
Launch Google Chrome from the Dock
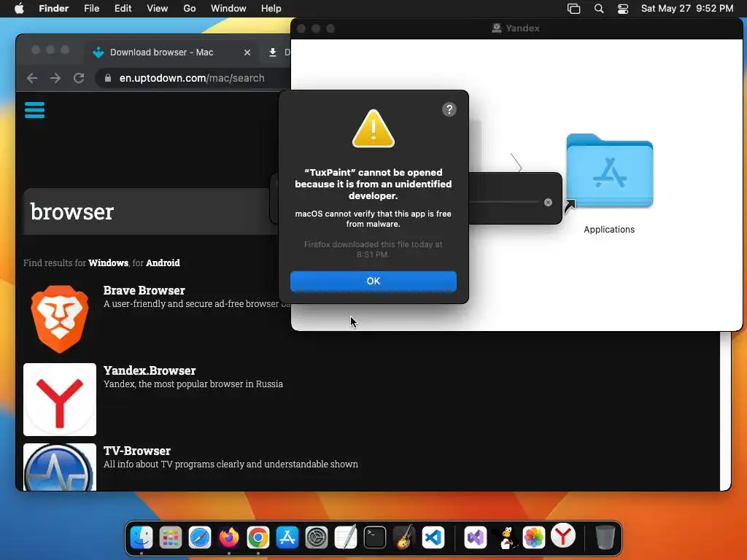pyautogui.click(x=258, y=537)
